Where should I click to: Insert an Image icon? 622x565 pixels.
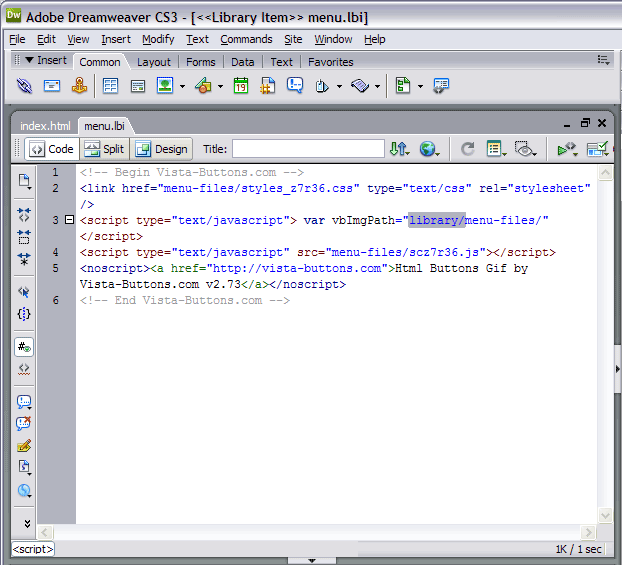pos(165,86)
